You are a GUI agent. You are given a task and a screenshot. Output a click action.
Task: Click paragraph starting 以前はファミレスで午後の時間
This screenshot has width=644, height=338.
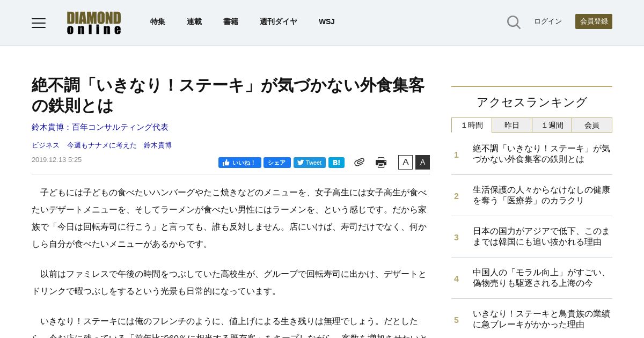click(230, 283)
